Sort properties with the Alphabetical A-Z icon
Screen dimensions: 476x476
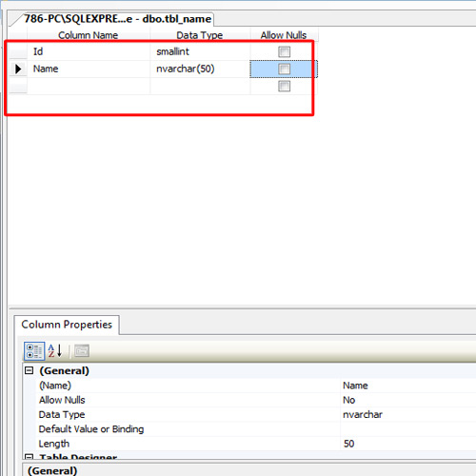point(55,351)
